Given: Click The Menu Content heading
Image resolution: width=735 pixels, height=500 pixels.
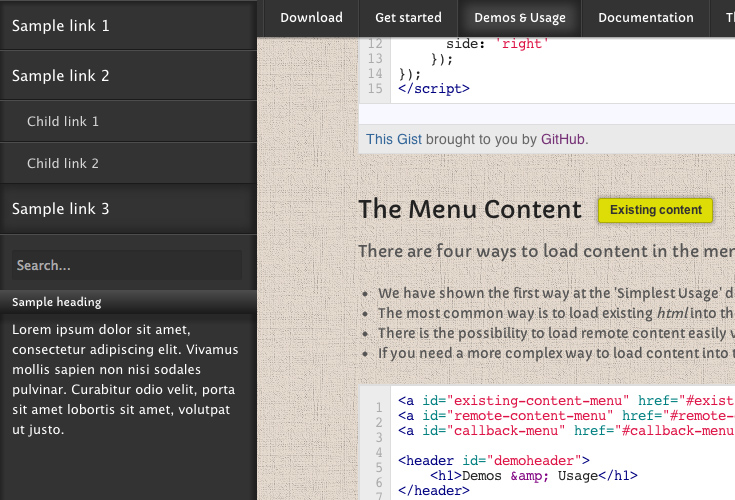Looking at the screenshot, I should tap(469, 210).
